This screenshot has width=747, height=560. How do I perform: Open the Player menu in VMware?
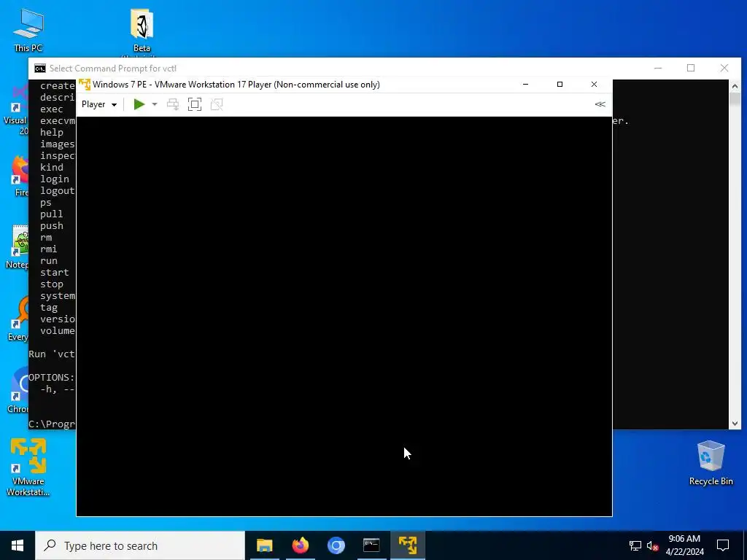99,104
